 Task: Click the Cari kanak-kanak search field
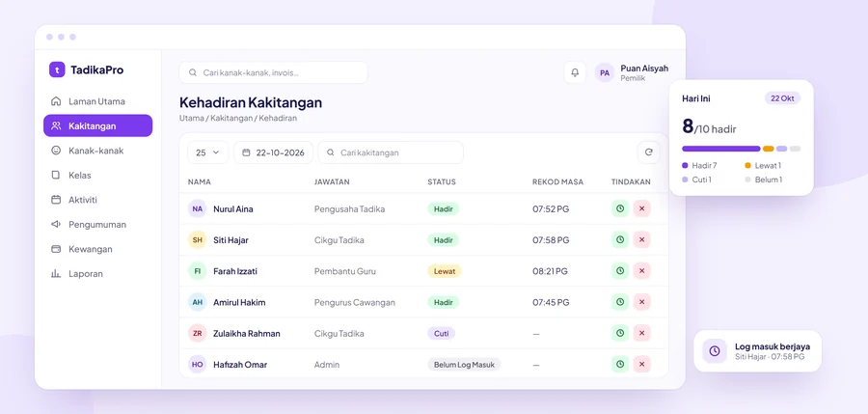click(x=274, y=72)
